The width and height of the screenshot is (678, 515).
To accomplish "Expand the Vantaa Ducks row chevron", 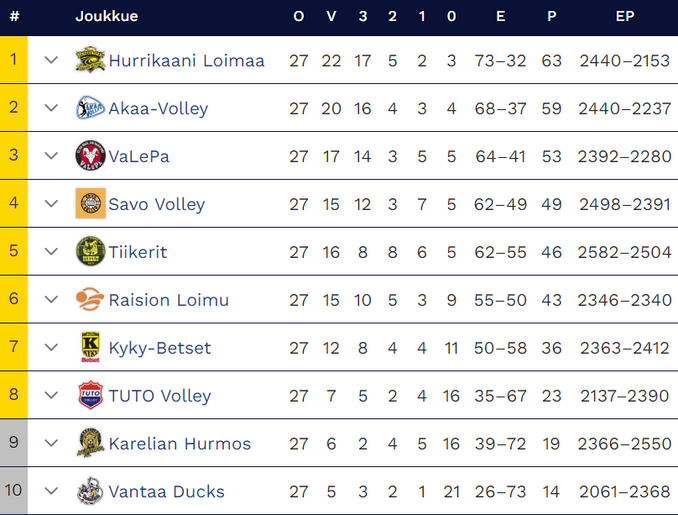I will click(x=52, y=492).
